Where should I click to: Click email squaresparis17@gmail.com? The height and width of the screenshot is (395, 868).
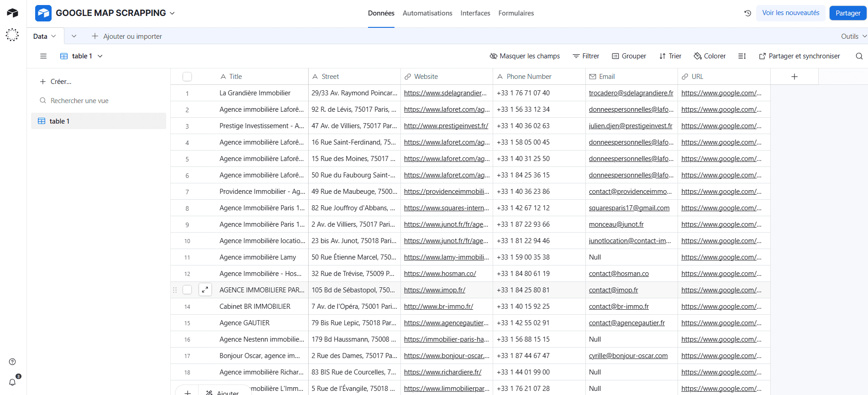point(629,208)
